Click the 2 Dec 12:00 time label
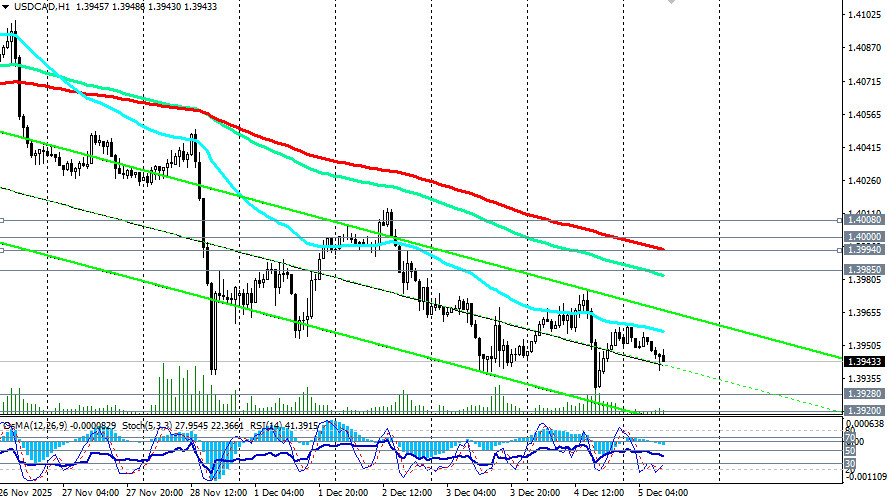This screenshot has height=503, width=887. [408, 493]
